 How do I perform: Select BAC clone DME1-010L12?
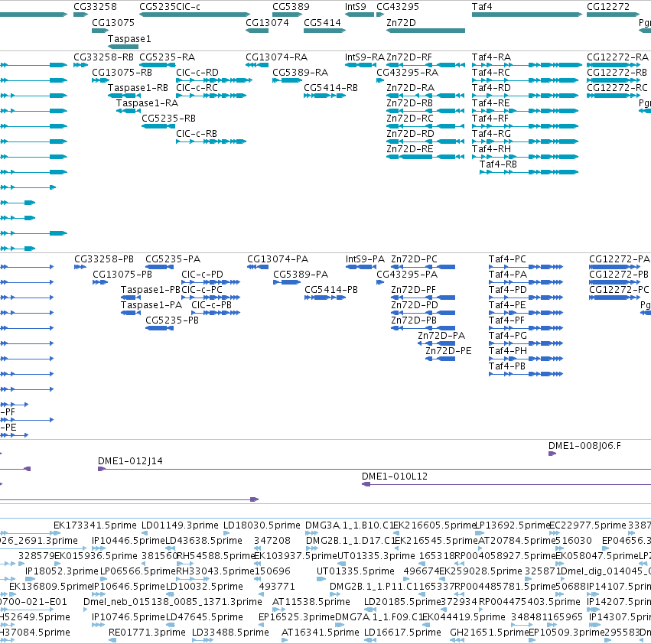coord(395,476)
